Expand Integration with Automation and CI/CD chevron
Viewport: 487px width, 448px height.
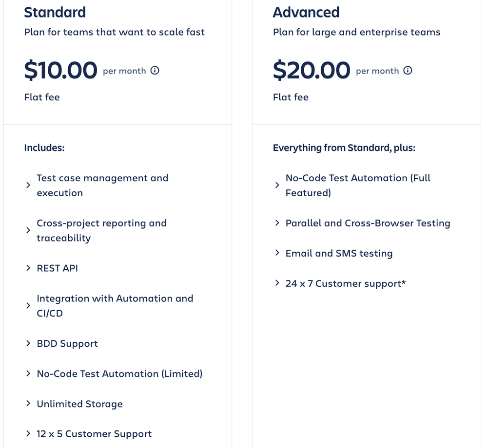tap(28, 306)
